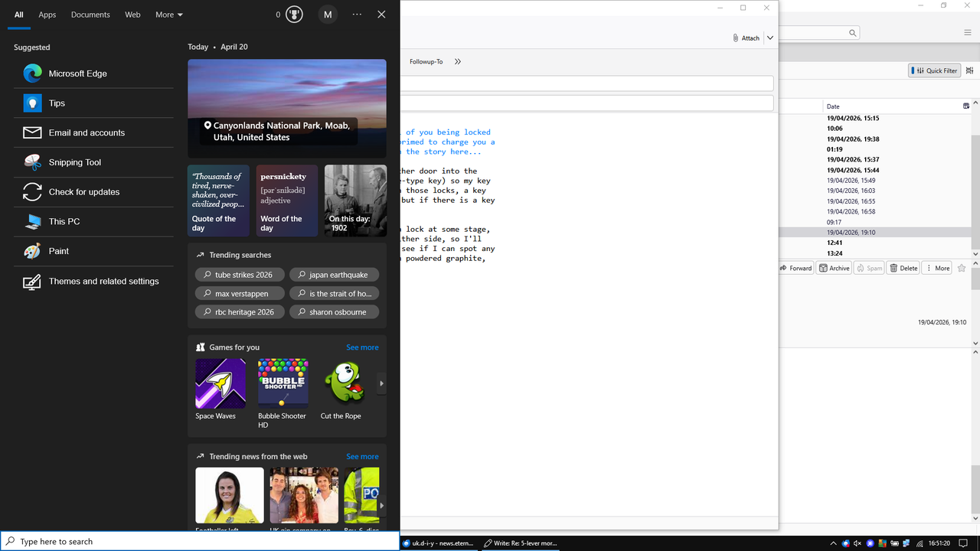Click the star icon beside More

[x=962, y=268]
